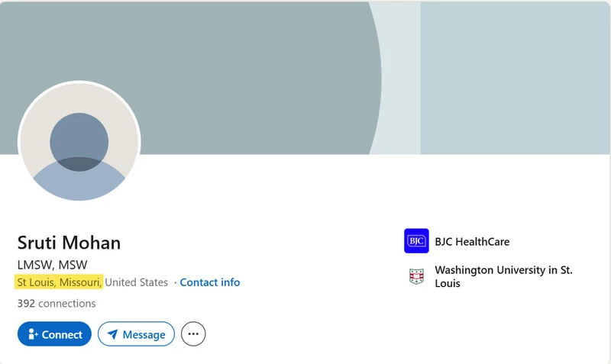Image resolution: width=611 pixels, height=364 pixels.
Task: Click the word Louis under Washington University
Action: pyautogui.click(x=448, y=283)
